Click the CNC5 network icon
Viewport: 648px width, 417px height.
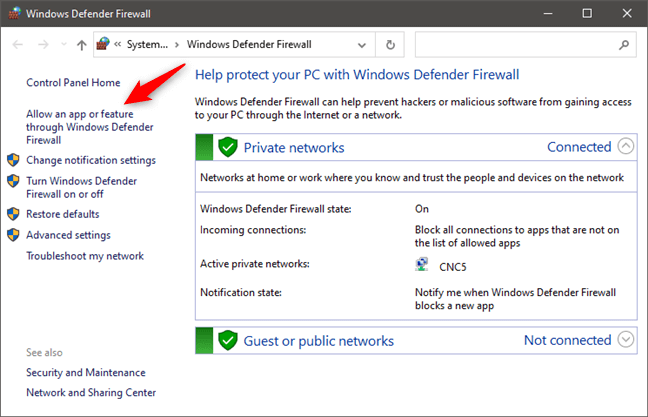point(422,264)
